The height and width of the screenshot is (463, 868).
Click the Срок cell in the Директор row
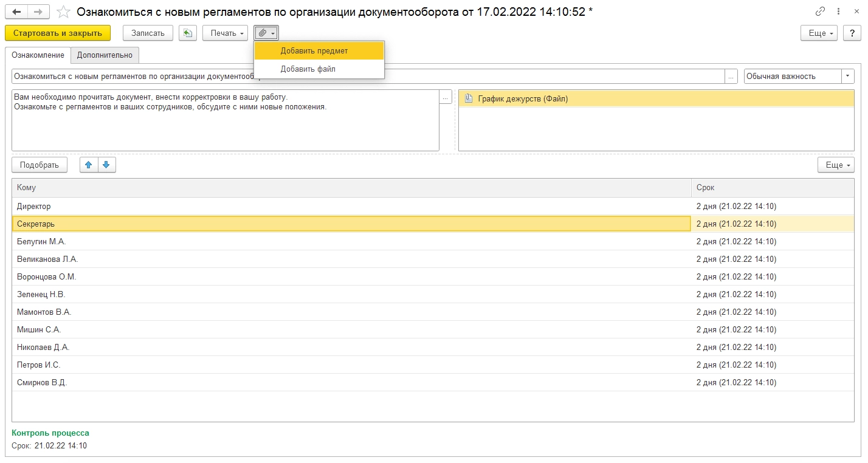pyautogui.click(x=773, y=206)
